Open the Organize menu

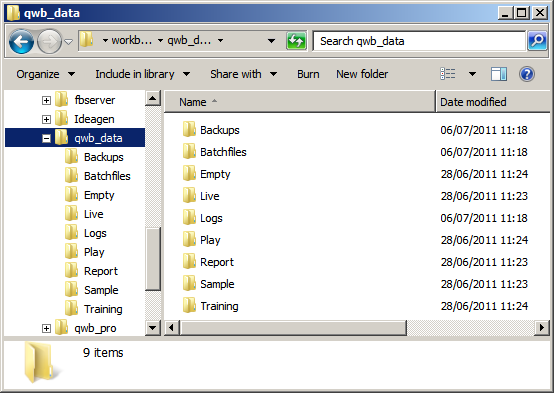[45, 74]
